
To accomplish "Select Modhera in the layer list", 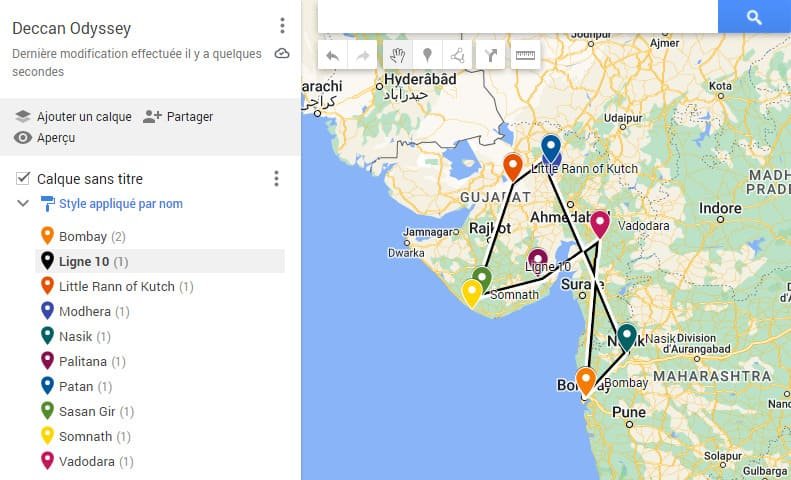I will (160, 311).
